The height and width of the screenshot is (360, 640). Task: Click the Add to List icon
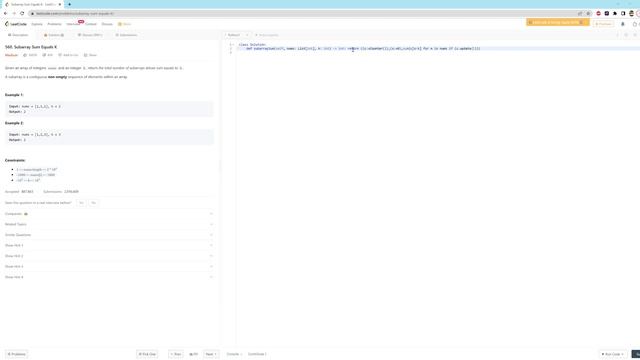60,55
